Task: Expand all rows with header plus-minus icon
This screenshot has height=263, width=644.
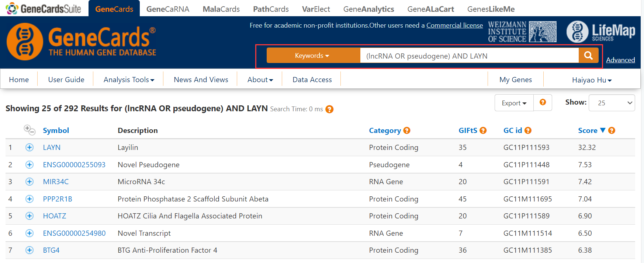Action: [x=30, y=130]
